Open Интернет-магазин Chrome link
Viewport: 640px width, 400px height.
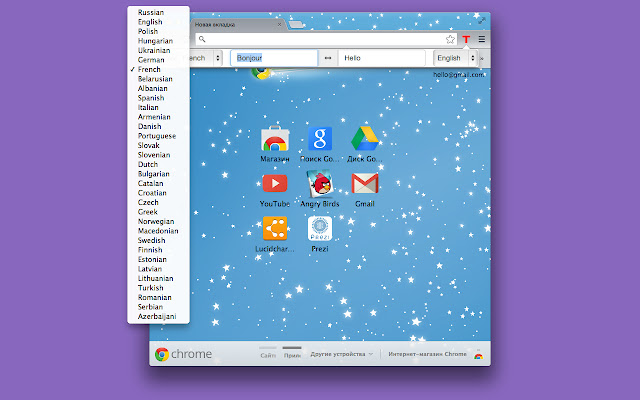point(427,354)
